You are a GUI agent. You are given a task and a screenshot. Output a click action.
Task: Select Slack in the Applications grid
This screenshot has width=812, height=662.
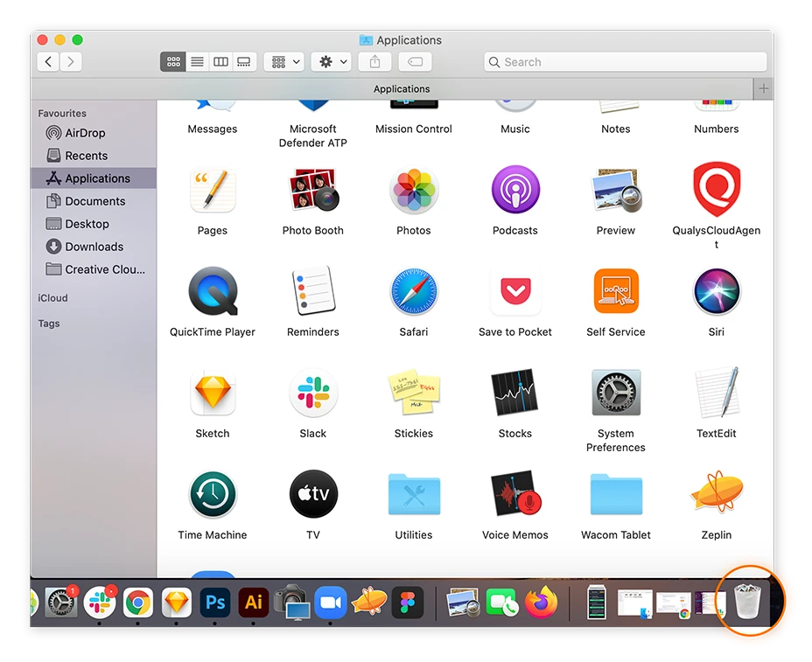(x=312, y=393)
